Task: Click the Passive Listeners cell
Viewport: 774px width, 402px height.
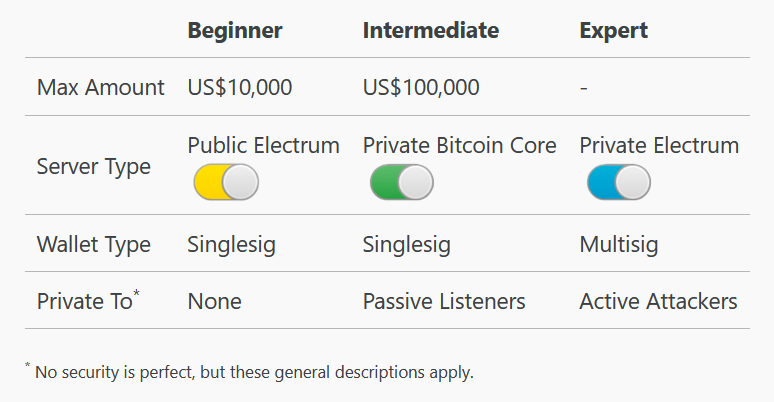Action: [x=443, y=301]
